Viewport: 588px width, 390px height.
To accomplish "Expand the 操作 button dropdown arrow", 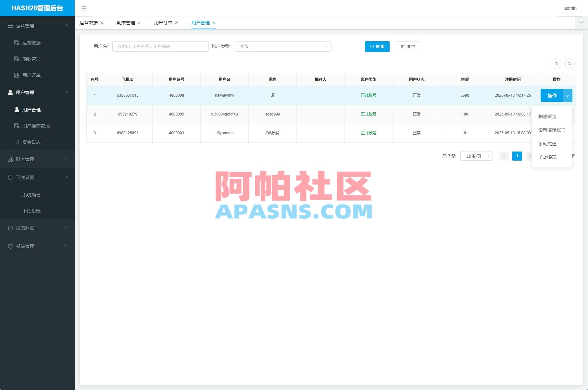I will tap(567, 95).
